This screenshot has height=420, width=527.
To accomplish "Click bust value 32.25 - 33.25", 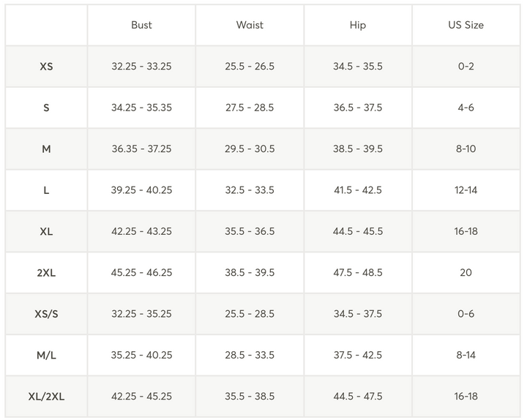I will click(141, 67).
